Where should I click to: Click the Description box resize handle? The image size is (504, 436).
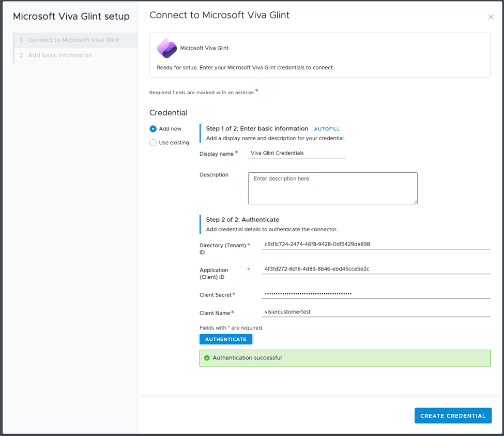coord(415,202)
